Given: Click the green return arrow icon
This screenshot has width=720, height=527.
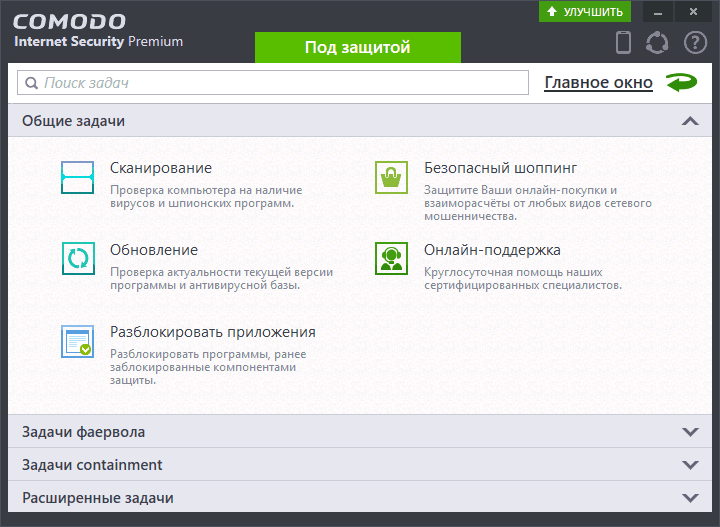Looking at the screenshot, I should coord(682,83).
